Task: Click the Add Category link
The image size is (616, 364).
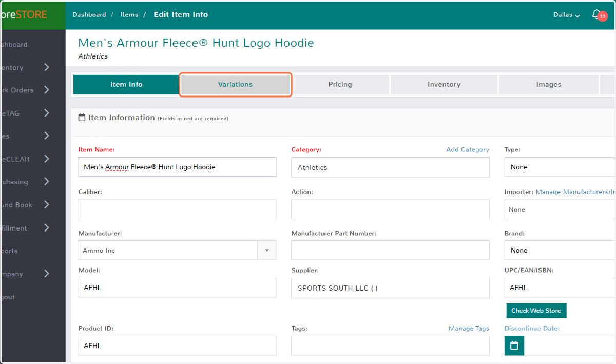Action: tap(468, 150)
